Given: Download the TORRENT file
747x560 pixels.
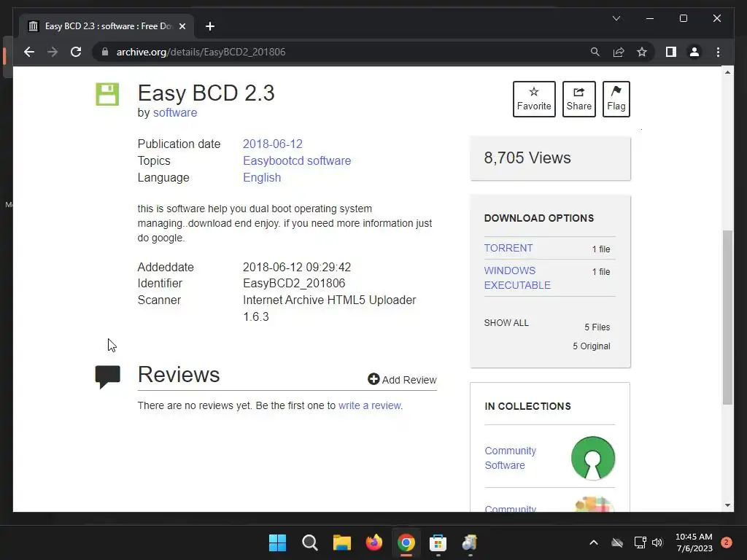Looking at the screenshot, I should coord(508,248).
